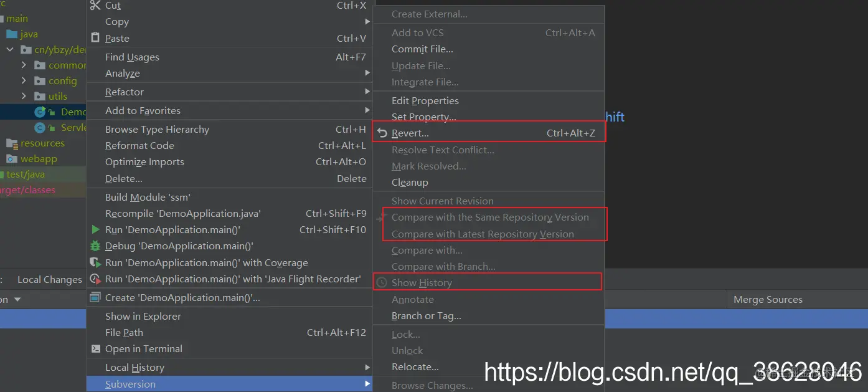Click the Java Flight Recorder run icon

[95, 279]
